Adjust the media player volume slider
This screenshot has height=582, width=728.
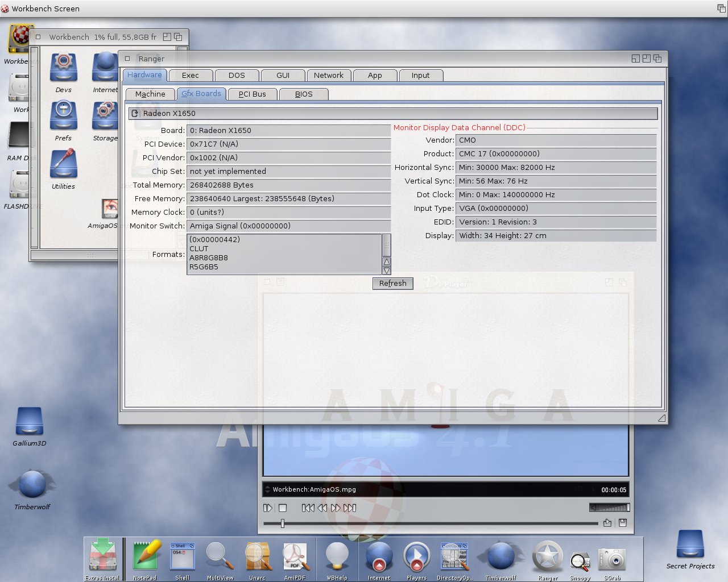tap(610, 508)
